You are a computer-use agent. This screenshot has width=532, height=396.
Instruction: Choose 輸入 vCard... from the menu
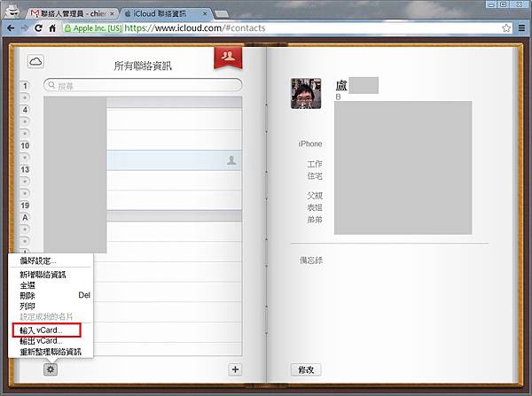47,330
